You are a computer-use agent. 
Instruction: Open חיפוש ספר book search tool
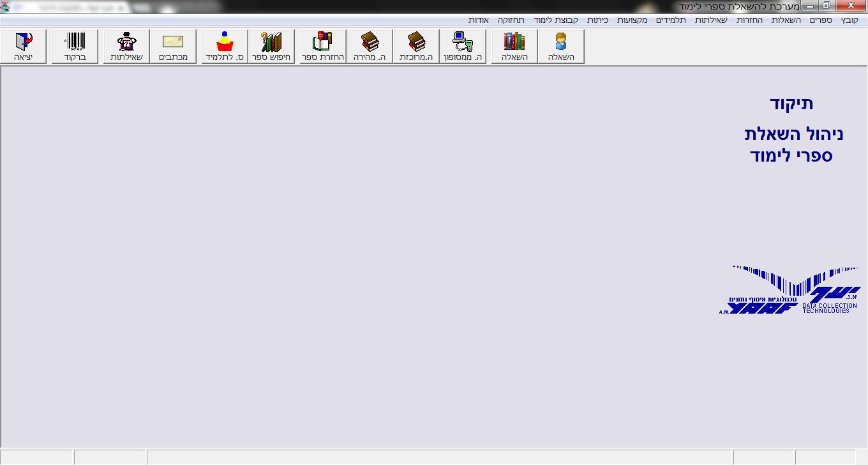(271, 47)
